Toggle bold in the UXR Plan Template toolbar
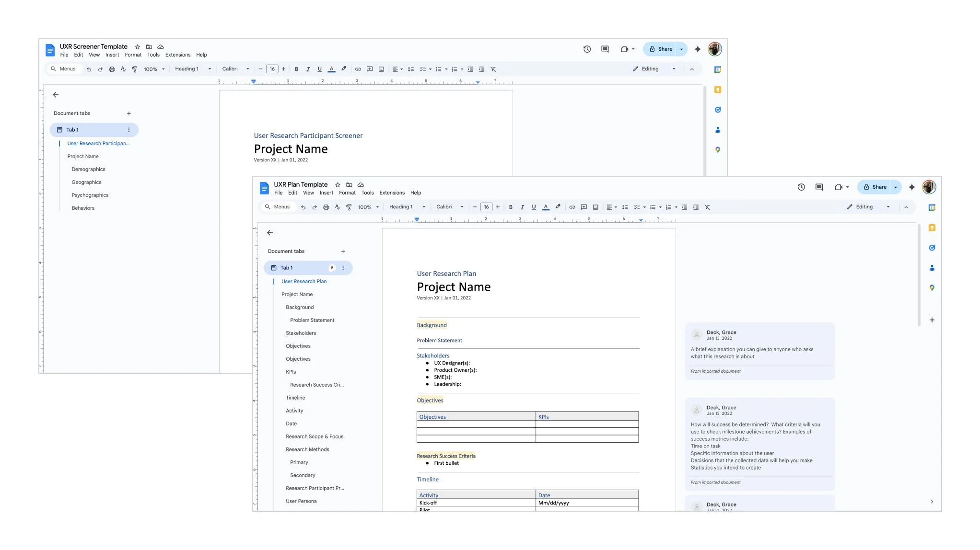The height and width of the screenshot is (550, 980). [x=511, y=207]
